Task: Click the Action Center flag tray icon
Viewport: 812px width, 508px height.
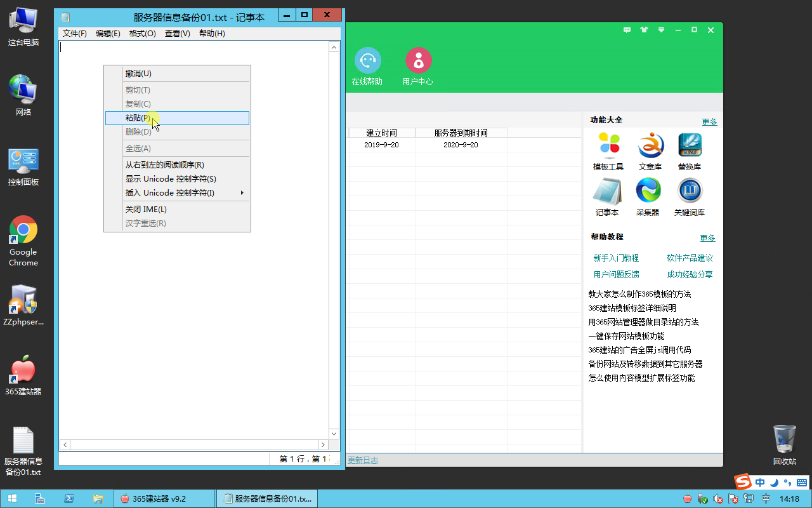Action: click(x=733, y=499)
